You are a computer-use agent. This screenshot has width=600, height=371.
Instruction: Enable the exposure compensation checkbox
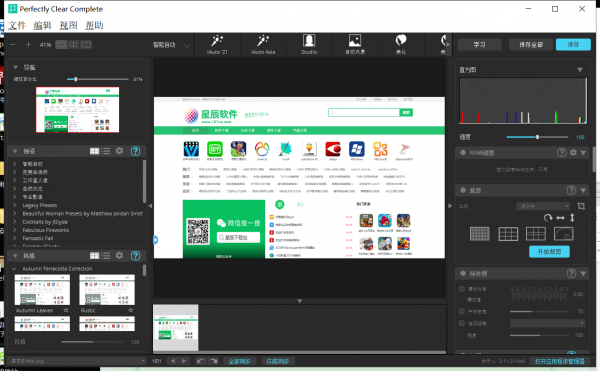pyautogui.click(x=462, y=289)
